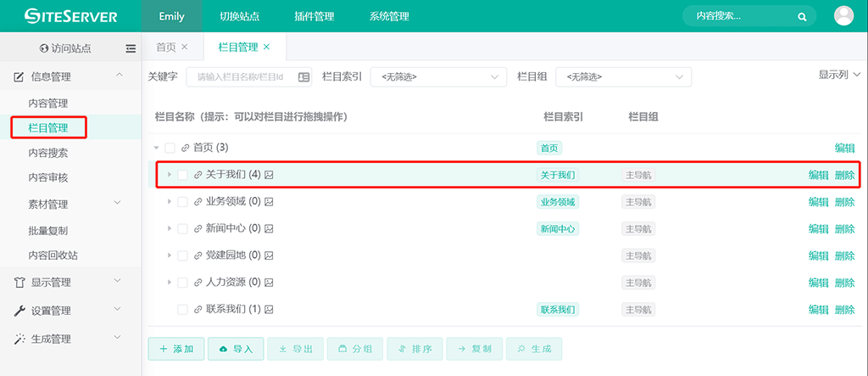This screenshot has height=376, width=868.
Task: Open the 栏目组 filter dropdown
Action: point(623,77)
